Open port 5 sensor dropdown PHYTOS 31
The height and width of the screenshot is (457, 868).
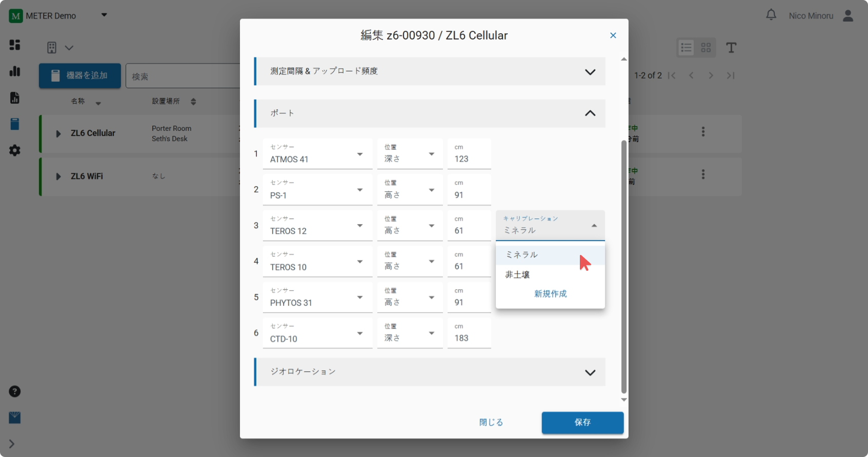317,297
